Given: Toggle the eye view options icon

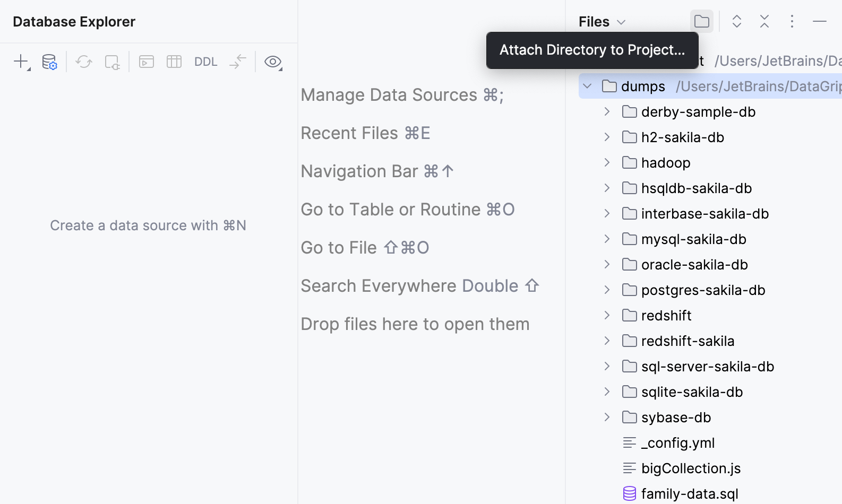Looking at the screenshot, I should pyautogui.click(x=273, y=62).
